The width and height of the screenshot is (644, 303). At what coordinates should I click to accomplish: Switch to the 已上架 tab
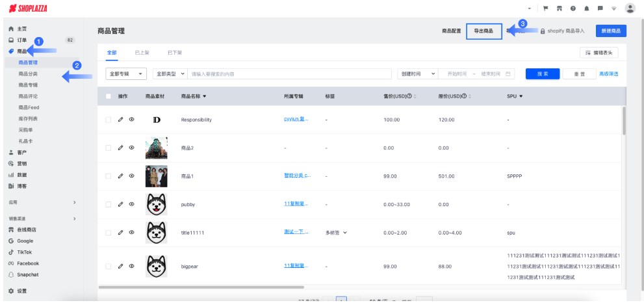pos(141,52)
